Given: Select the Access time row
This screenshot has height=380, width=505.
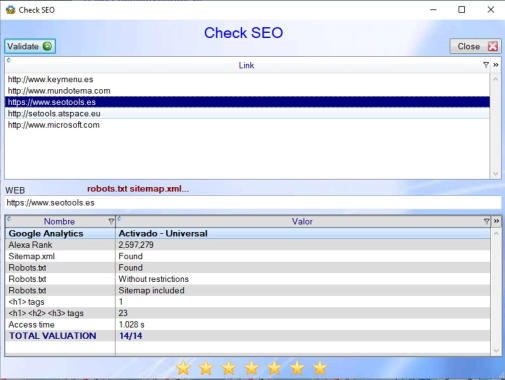Looking at the screenshot, I should [x=248, y=324].
